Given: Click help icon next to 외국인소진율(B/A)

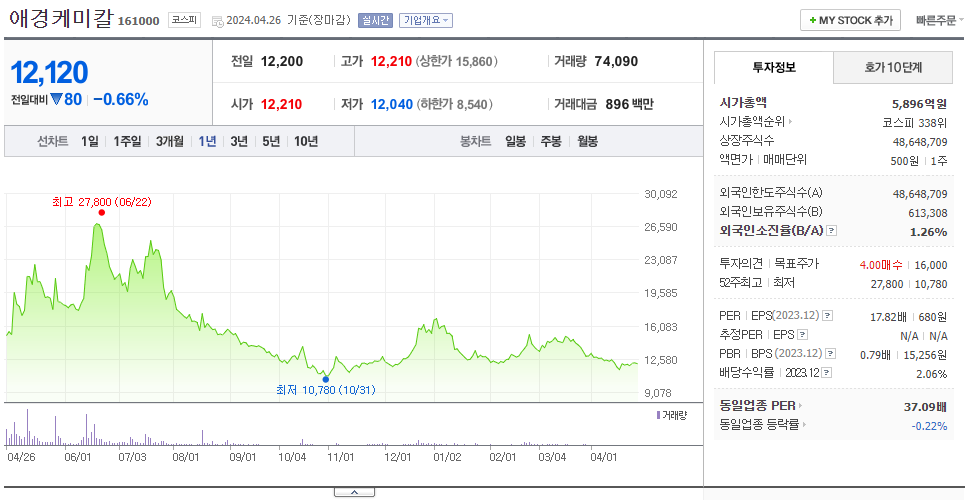Looking at the screenshot, I should (832, 231).
